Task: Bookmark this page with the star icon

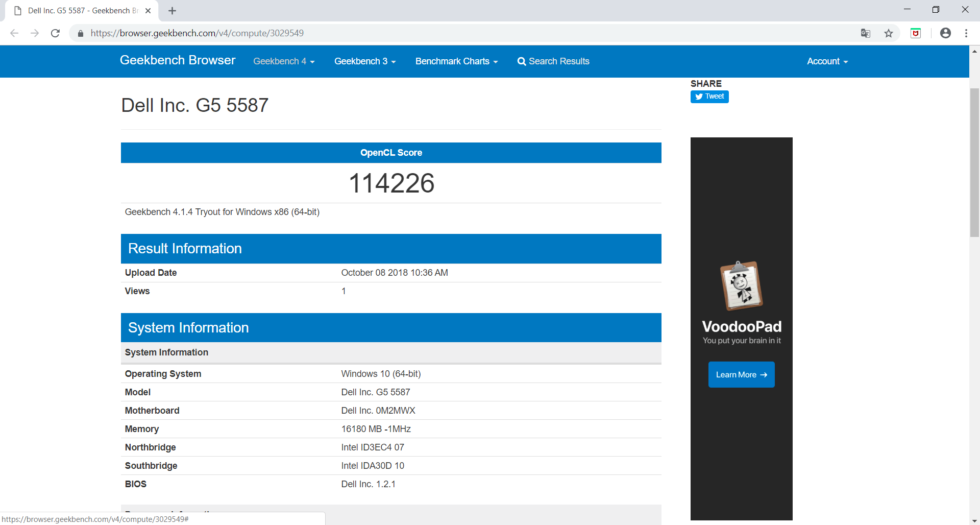Action: 889,33
